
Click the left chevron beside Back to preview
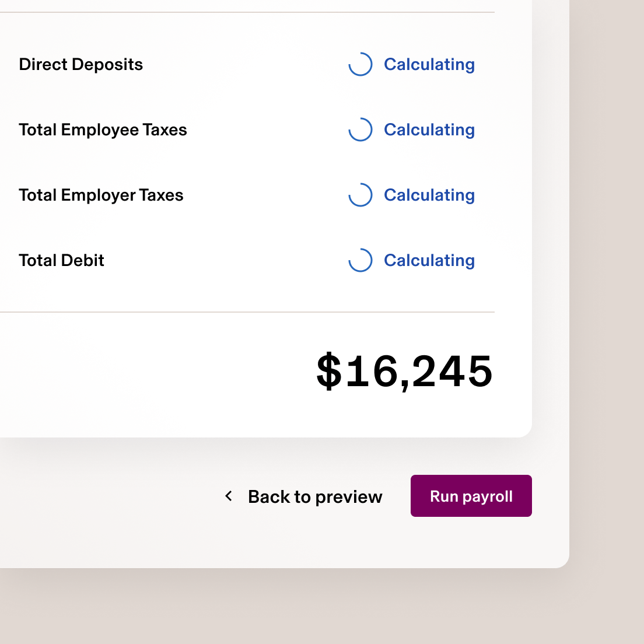229,496
